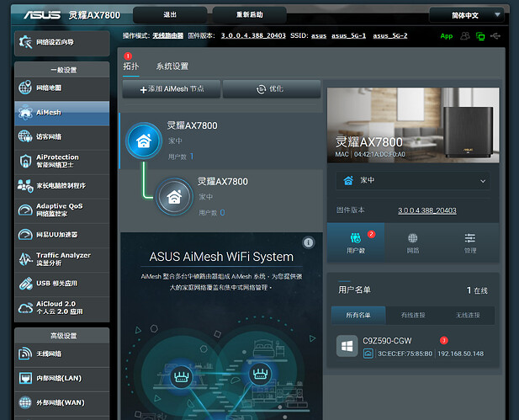Click the green App link

[x=446, y=36]
